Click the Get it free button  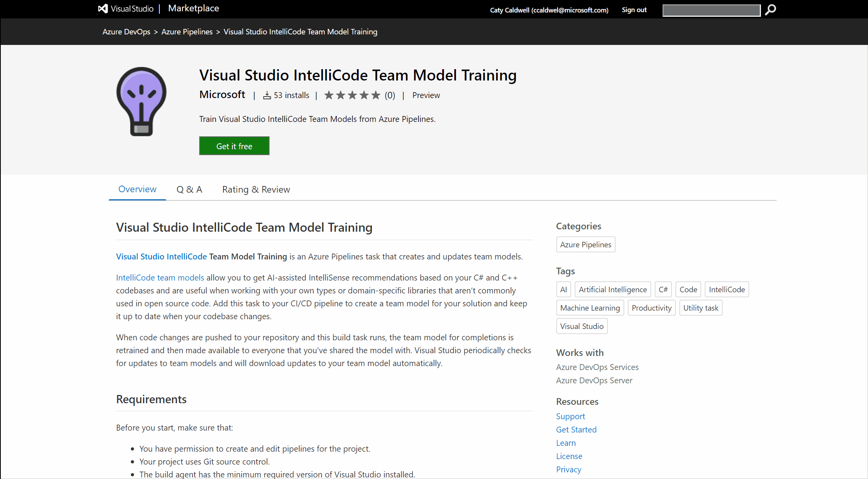[x=234, y=146]
